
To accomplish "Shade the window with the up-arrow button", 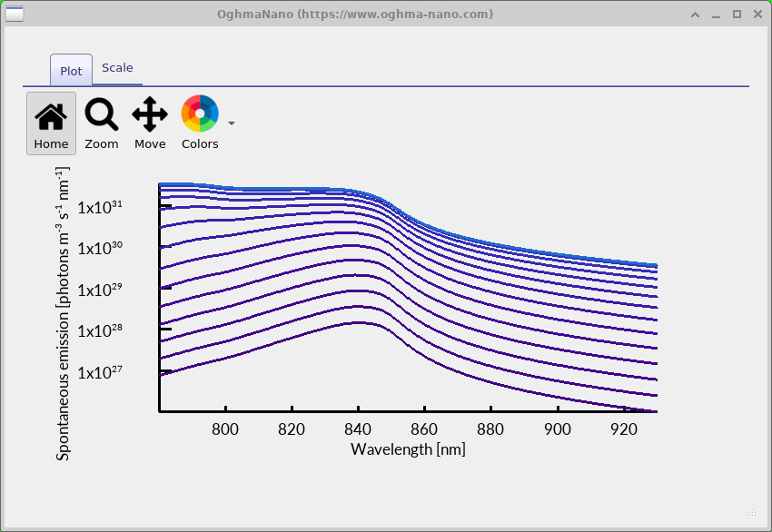I will tap(695, 15).
